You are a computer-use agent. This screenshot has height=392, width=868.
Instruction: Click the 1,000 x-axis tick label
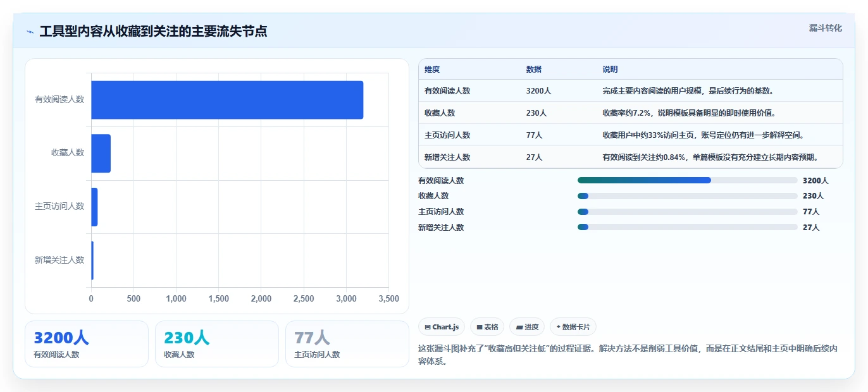(176, 298)
